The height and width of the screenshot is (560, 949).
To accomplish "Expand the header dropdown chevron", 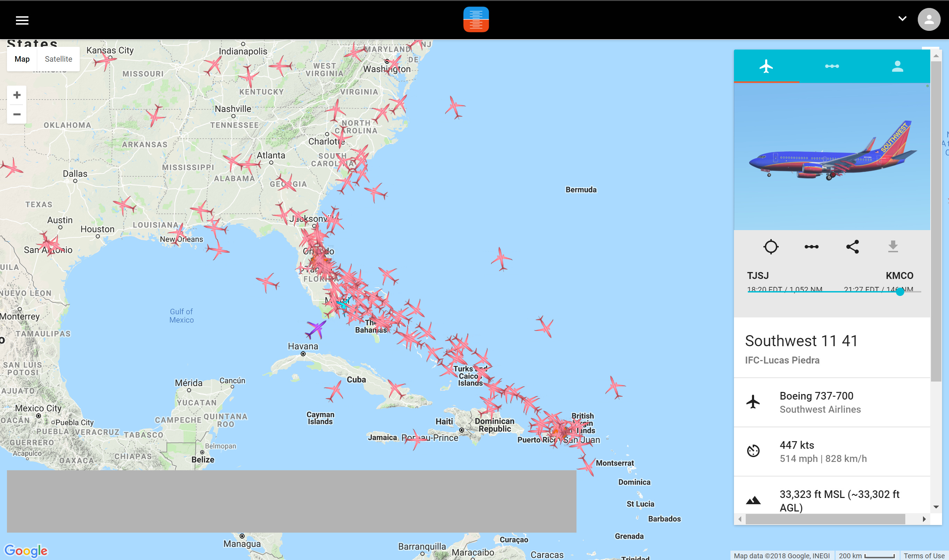I will [x=902, y=19].
